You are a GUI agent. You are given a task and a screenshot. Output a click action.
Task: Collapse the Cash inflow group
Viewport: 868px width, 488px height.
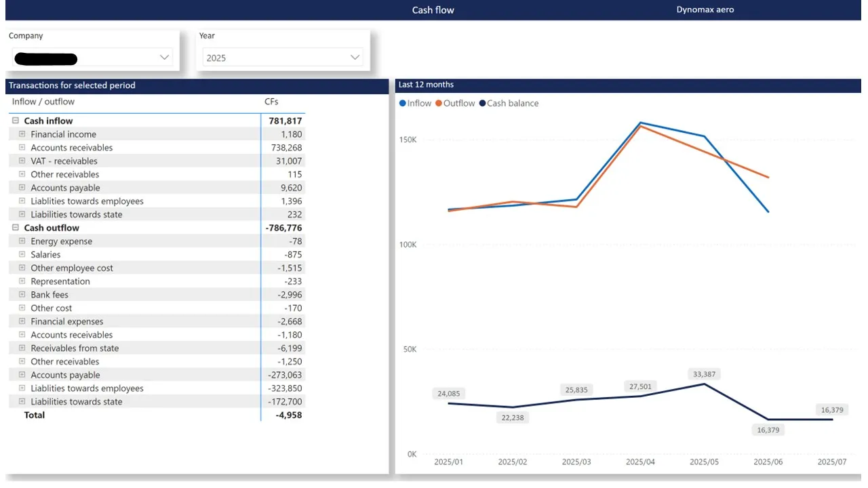[16, 121]
